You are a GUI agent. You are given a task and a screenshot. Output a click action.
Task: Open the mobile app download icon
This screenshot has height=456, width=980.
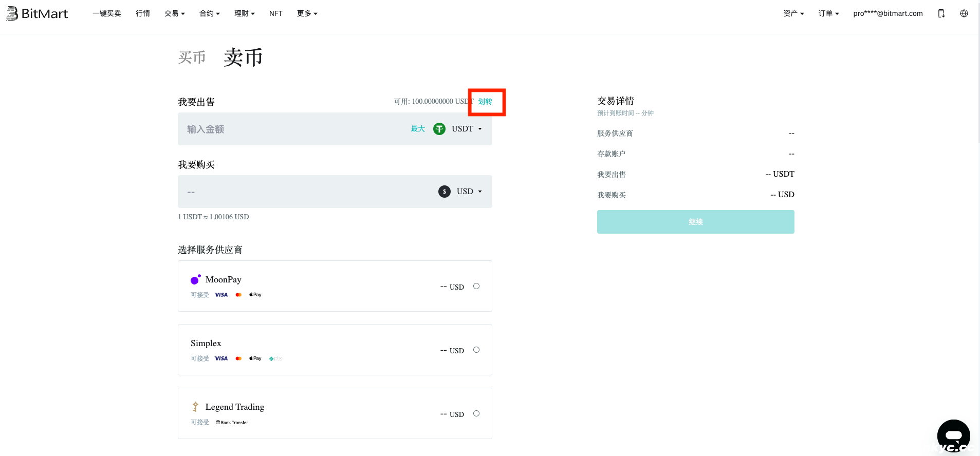click(941, 13)
